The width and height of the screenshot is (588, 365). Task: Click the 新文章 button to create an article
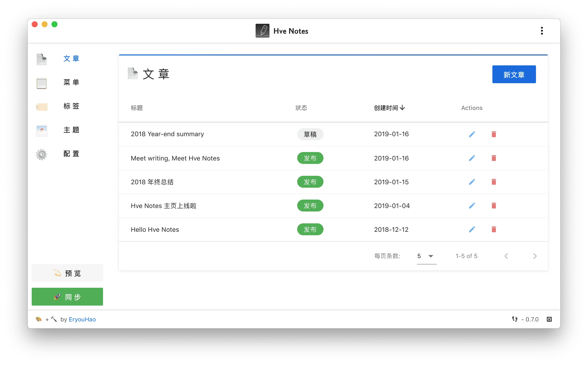point(514,74)
